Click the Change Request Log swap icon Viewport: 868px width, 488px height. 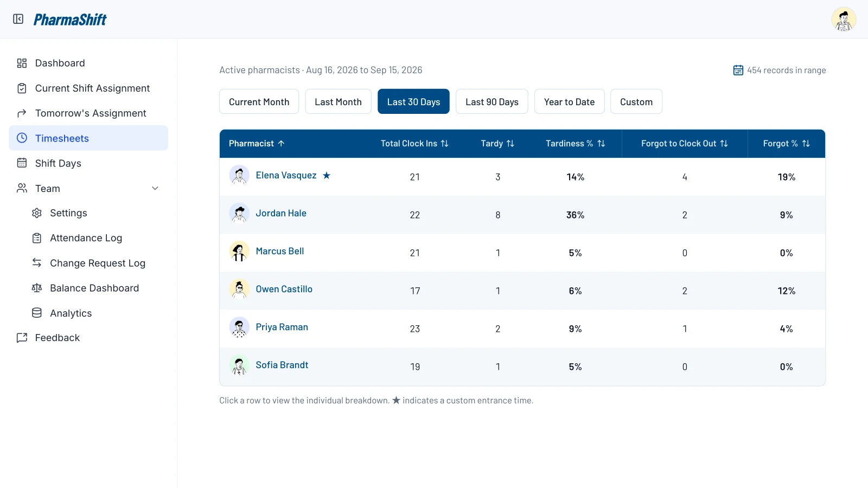37,263
